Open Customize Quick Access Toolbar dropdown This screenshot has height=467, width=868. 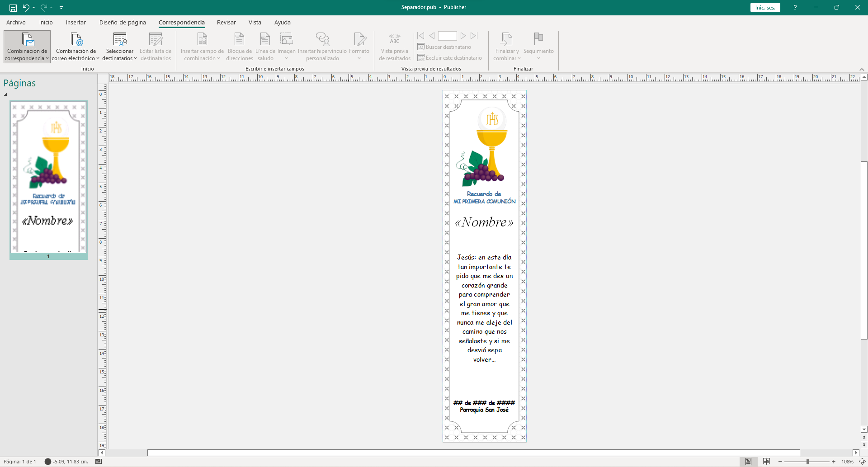(61, 8)
